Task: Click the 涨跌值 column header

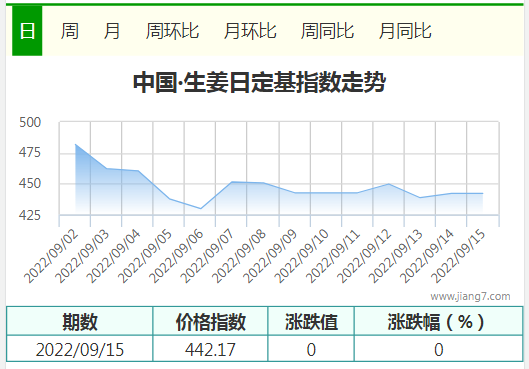Action: (x=311, y=321)
